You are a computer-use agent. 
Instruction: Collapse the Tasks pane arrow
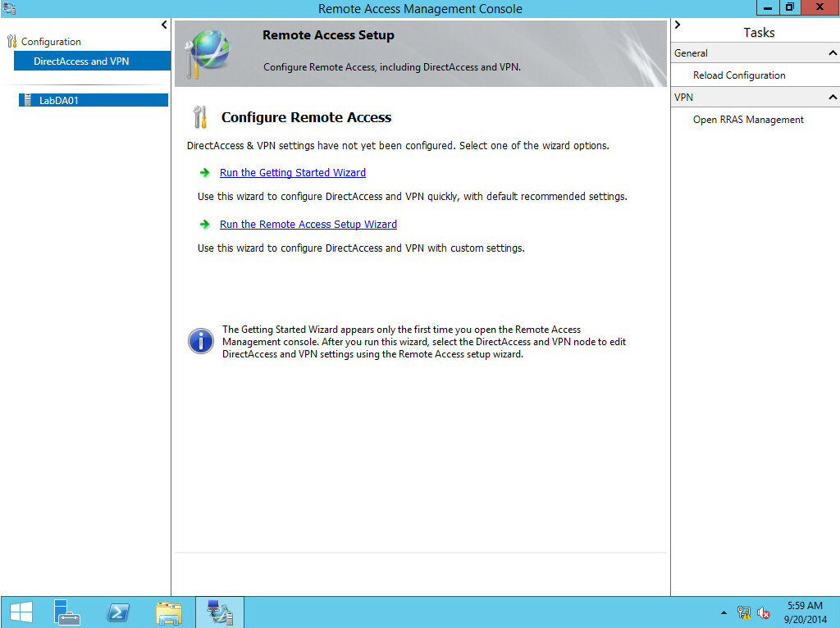pos(678,25)
